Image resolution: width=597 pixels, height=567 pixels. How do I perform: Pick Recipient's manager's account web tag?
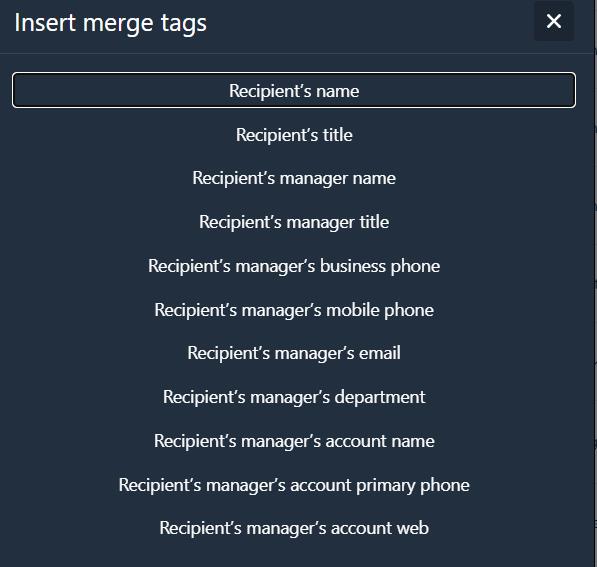[x=294, y=528]
